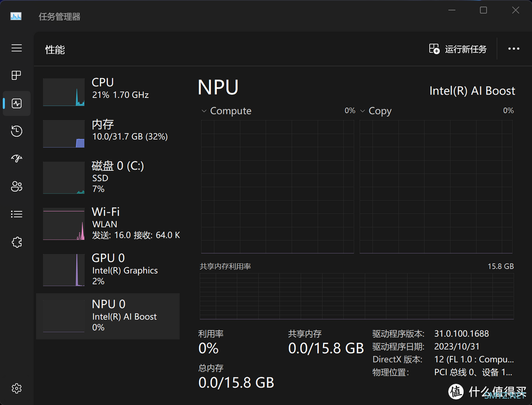Select the 内存 memory item

[108, 134]
